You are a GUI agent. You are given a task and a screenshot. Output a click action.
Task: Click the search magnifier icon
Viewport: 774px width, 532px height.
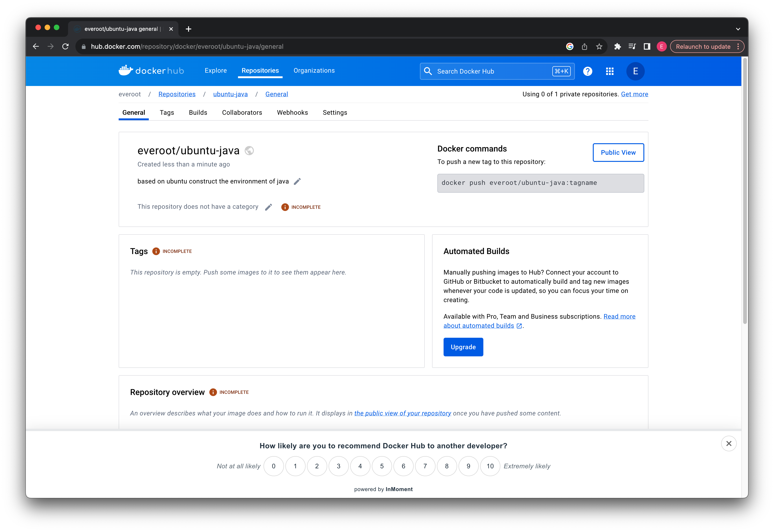click(428, 71)
